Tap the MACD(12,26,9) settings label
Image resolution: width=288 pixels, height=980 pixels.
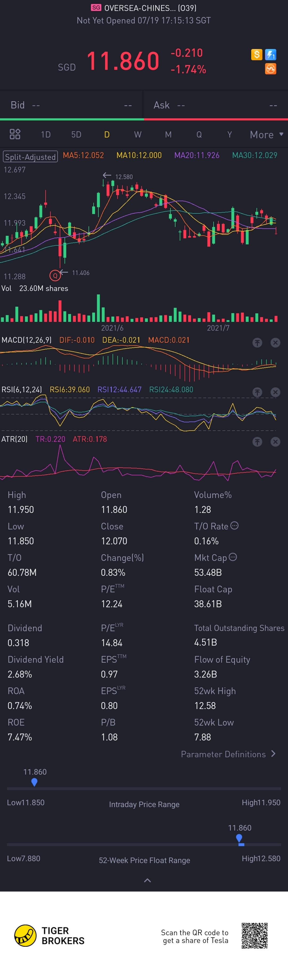(x=27, y=340)
